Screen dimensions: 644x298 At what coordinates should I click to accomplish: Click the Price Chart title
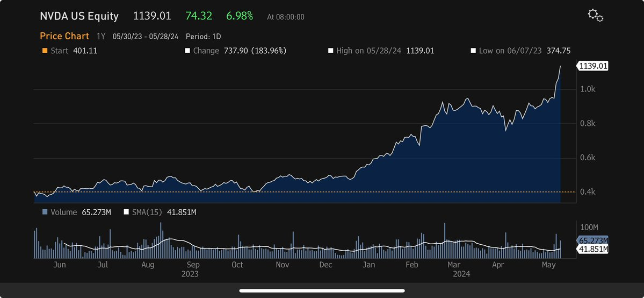tap(64, 36)
